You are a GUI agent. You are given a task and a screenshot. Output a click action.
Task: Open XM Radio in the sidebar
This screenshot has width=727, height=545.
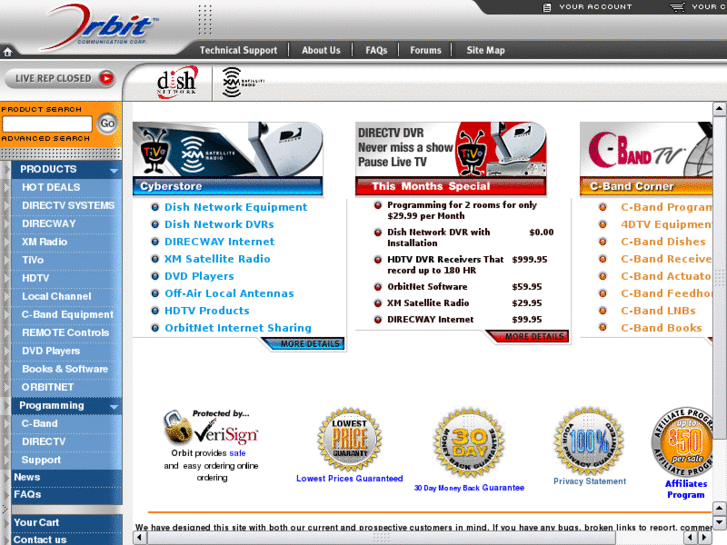pyautogui.click(x=44, y=242)
